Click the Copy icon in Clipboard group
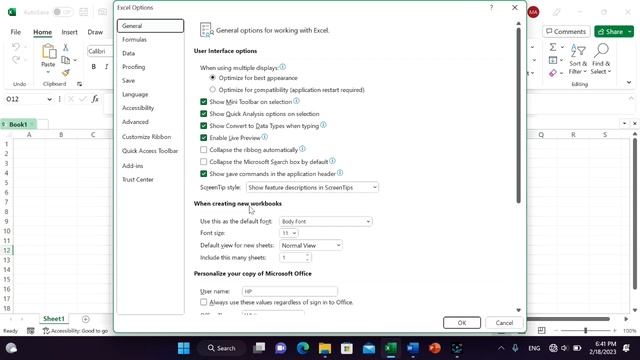Image resolution: width=640 pixels, height=360 pixels. (x=65, y=60)
